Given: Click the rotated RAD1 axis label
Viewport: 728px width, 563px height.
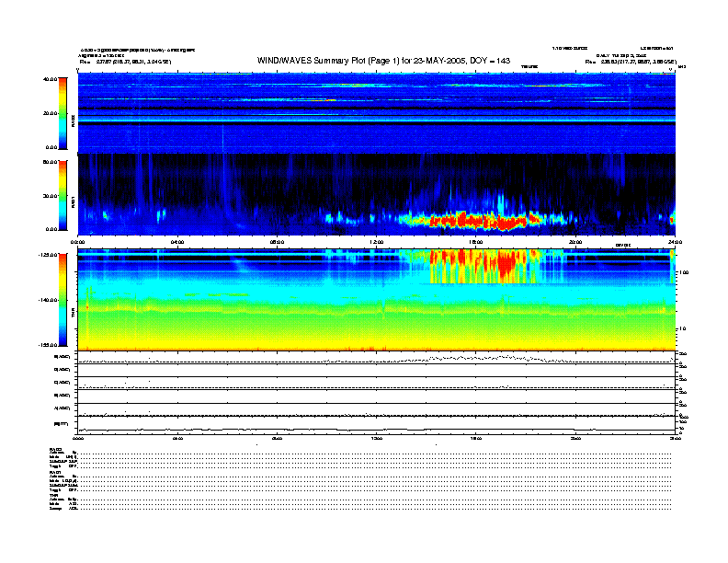Looking at the screenshot, I should (73, 201).
